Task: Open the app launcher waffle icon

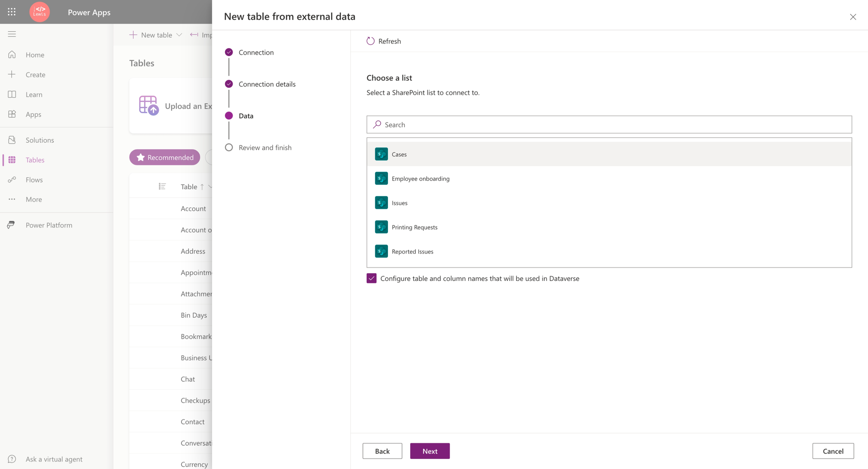Action: [12, 12]
